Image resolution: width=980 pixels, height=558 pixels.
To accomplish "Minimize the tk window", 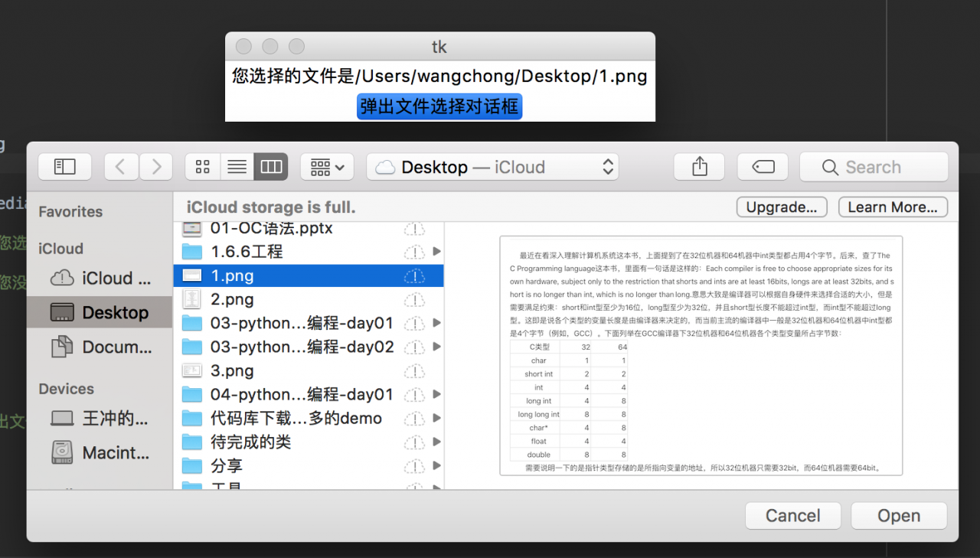I will (x=269, y=47).
